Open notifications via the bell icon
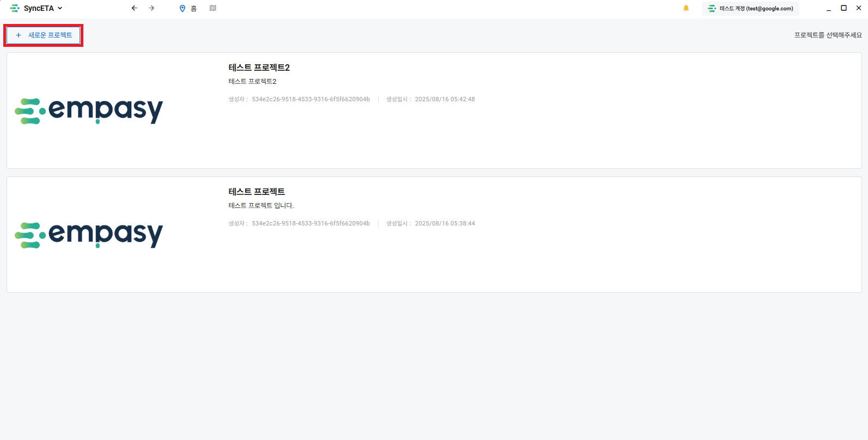868x440 pixels. (686, 8)
